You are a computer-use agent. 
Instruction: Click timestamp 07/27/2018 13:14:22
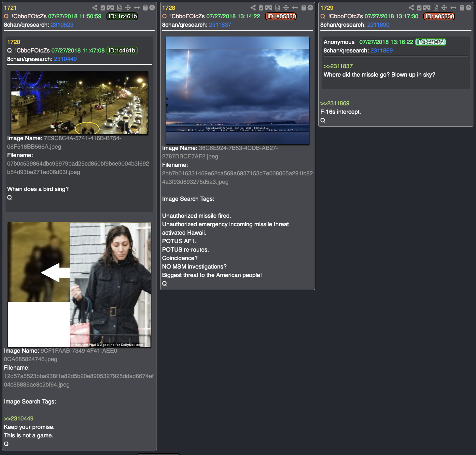coord(233,16)
